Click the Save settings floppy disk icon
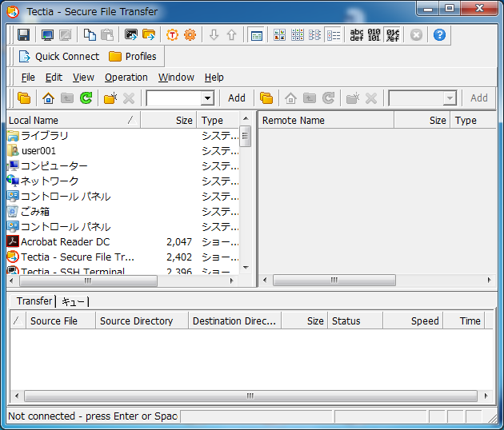504x430 pixels. (x=23, y=34)
